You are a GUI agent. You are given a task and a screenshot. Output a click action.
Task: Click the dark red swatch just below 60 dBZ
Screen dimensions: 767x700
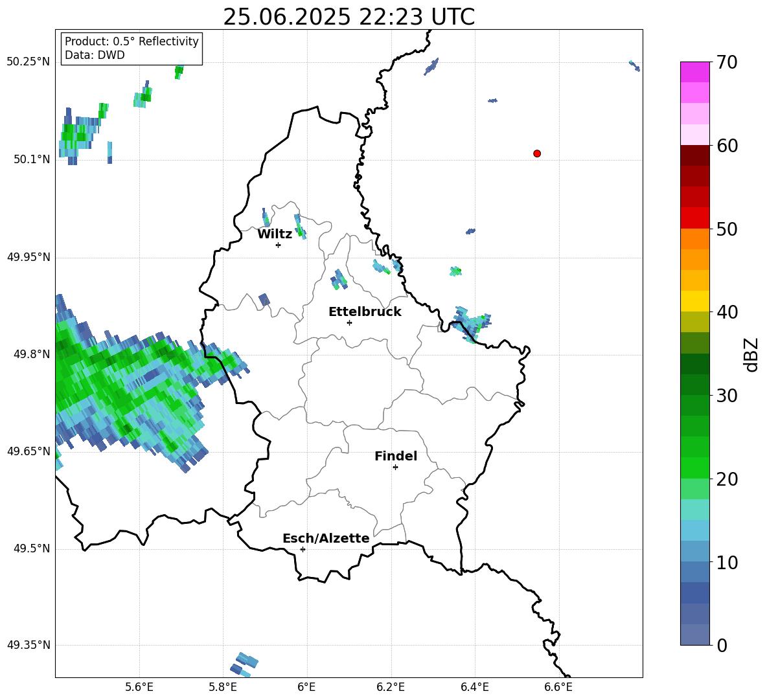pos(694,155)
